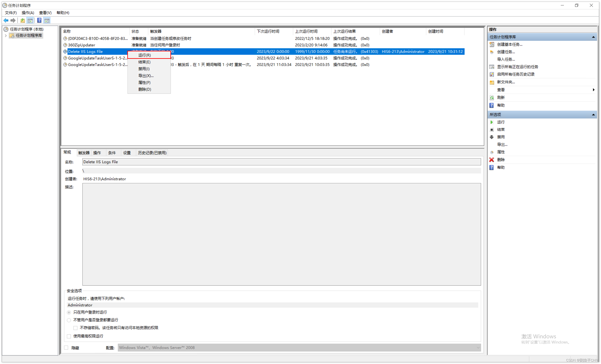Click 导入任务... action link

tap(506, 59)
